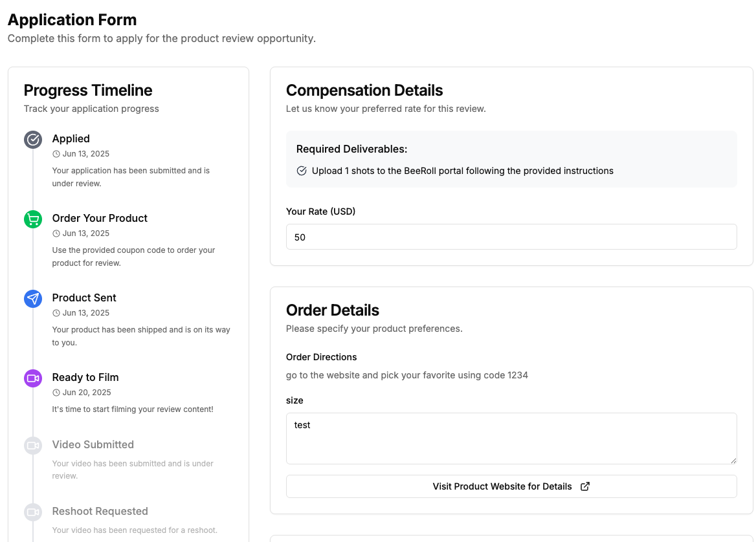The width and height of the screenshot is (756, 542).
Task: Click the clock icon under Order Your Product
Action: [56, 233]
